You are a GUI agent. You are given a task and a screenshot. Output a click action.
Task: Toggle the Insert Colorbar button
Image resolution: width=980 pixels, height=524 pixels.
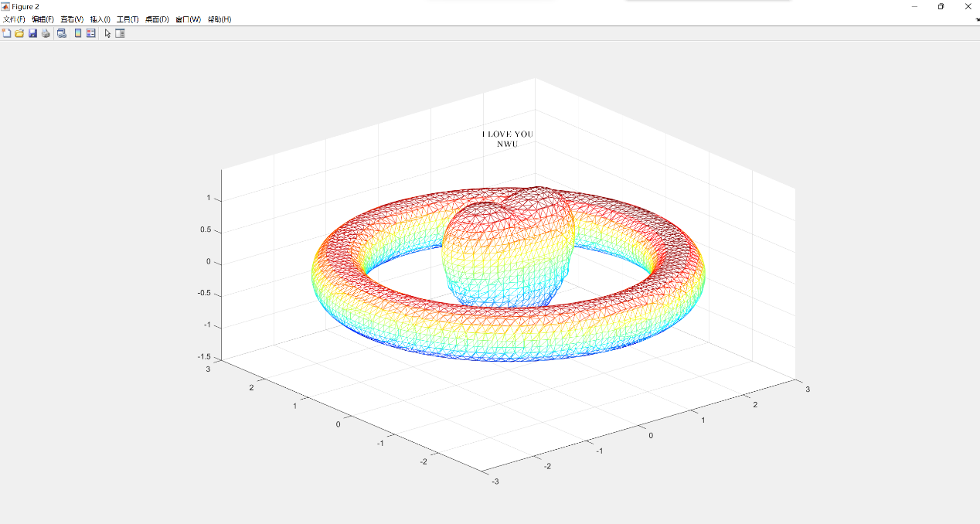78,33
